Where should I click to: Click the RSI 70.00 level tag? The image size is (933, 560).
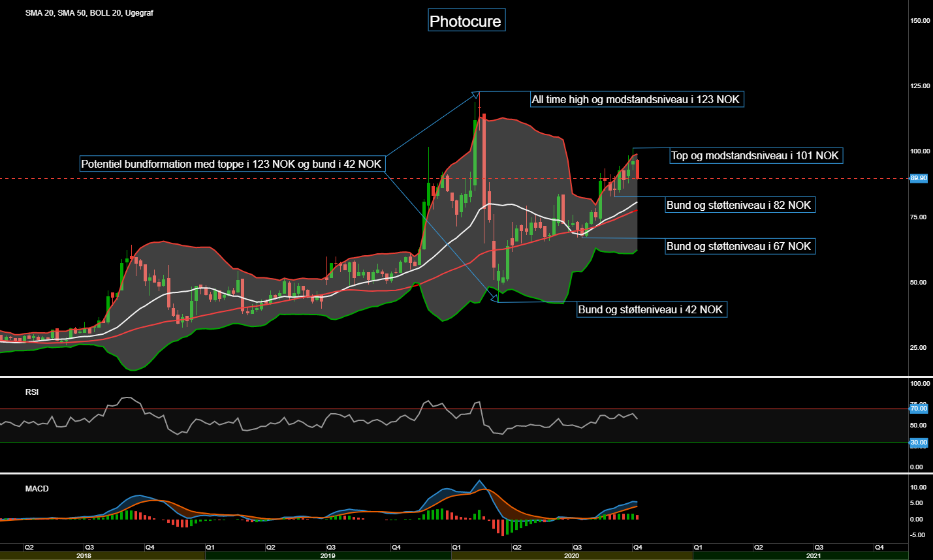pos(919,408)
